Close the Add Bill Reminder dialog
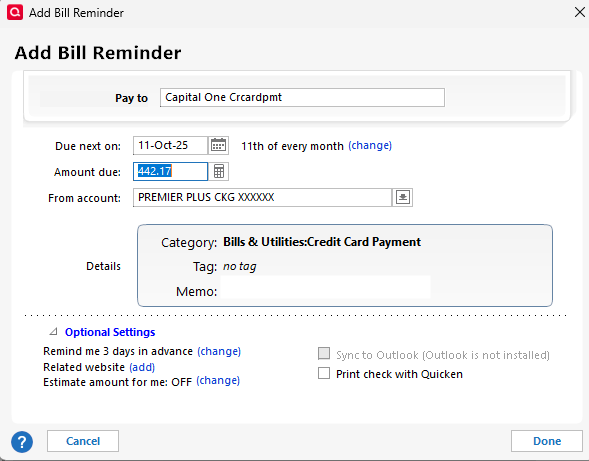This screenshot has height=461, width=589. 580,12
